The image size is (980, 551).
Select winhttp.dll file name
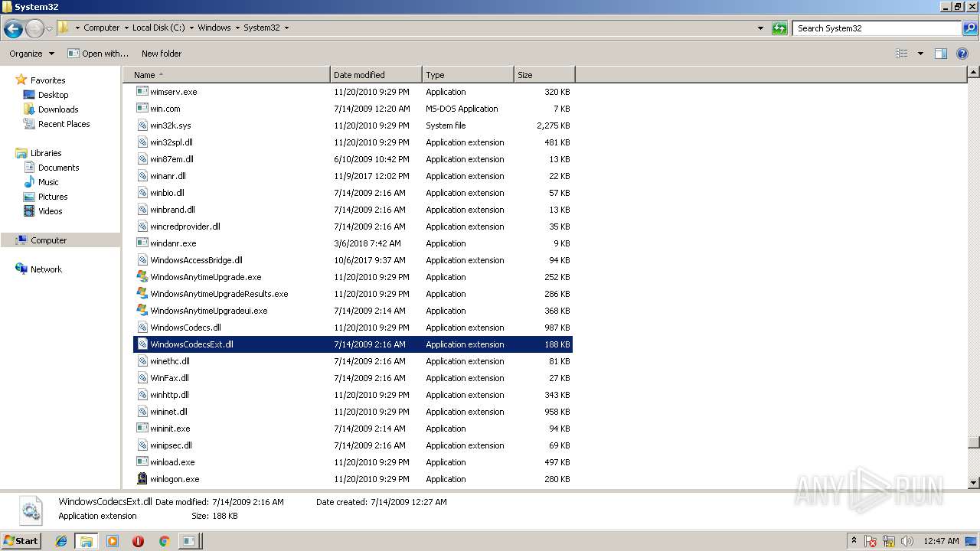[169, 395]
